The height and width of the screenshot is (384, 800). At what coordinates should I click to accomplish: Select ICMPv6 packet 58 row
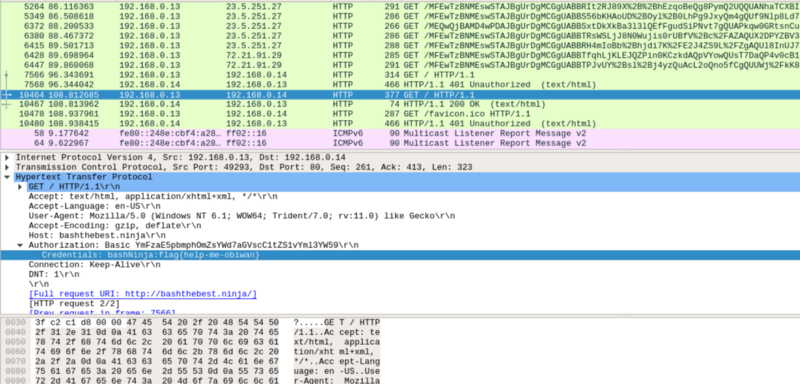(400, 134)
